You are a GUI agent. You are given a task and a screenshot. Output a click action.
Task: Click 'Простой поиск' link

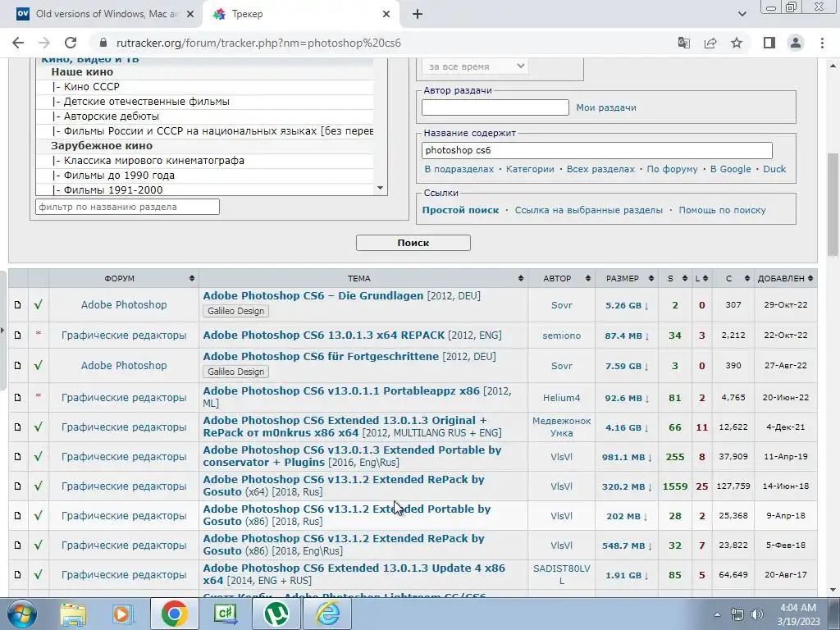pyautogui.click(x=460, y=210)
